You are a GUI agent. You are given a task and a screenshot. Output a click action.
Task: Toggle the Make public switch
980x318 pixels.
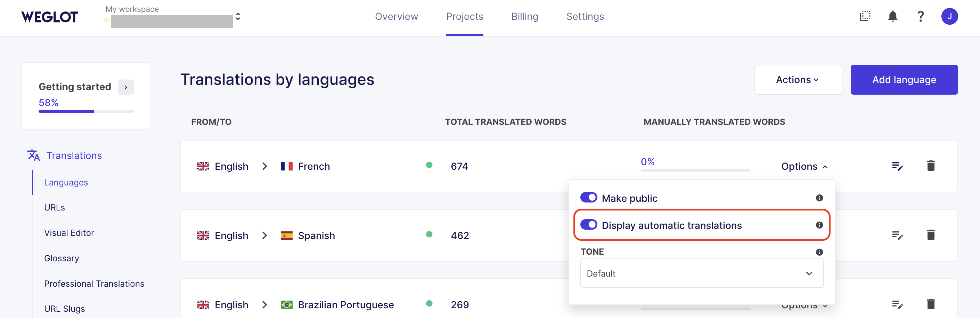(589, 197)
